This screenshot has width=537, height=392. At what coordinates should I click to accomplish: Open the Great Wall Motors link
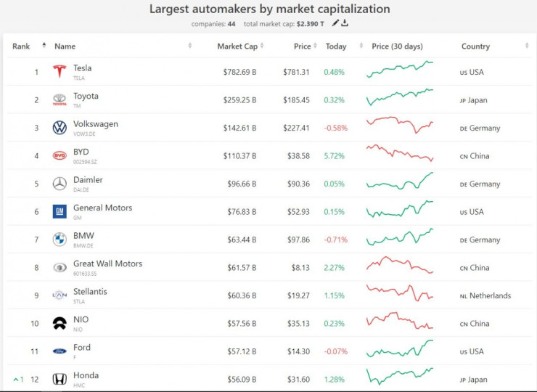pyautogui.click(x=107, y=264)
